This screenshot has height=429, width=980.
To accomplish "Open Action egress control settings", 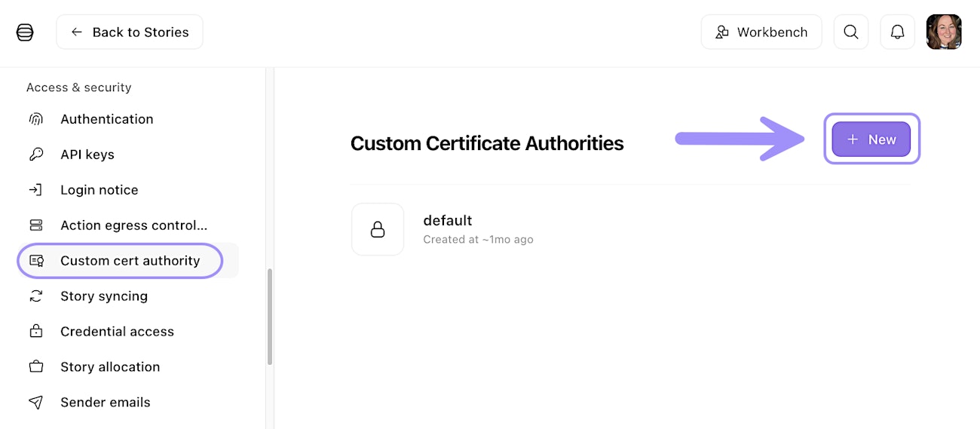I will (133, 225).
